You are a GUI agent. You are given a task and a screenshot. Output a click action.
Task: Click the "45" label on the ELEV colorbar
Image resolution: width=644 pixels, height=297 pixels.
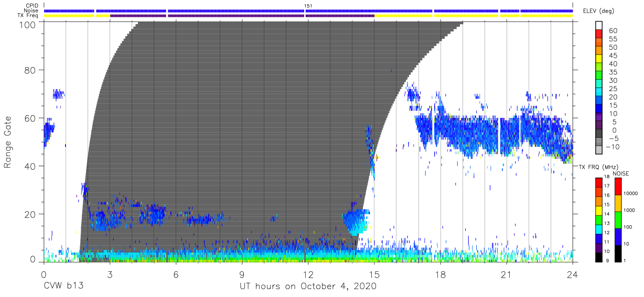pos(613,56)
